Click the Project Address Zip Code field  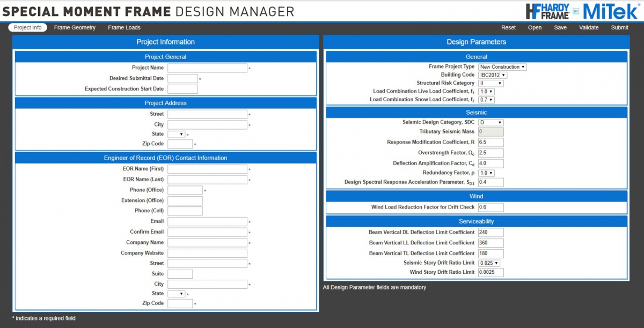180,144
